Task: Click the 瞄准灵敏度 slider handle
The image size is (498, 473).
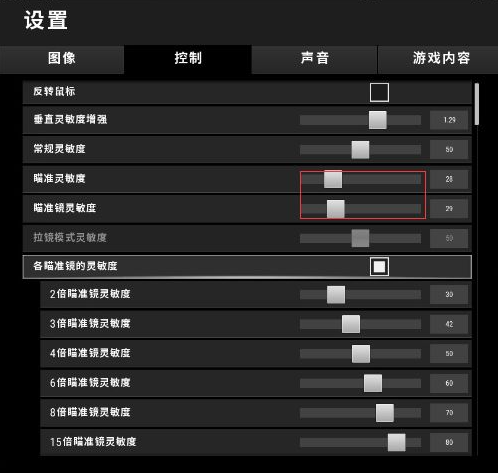Action: [333, 179]
